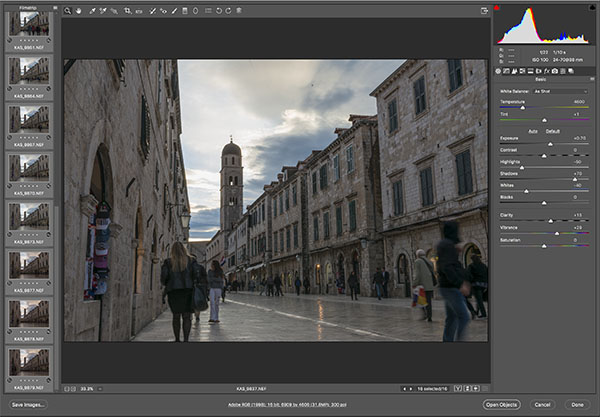Select the Color Sampler tool
Screen dimensions: 600x417
(x=103, y=11)
